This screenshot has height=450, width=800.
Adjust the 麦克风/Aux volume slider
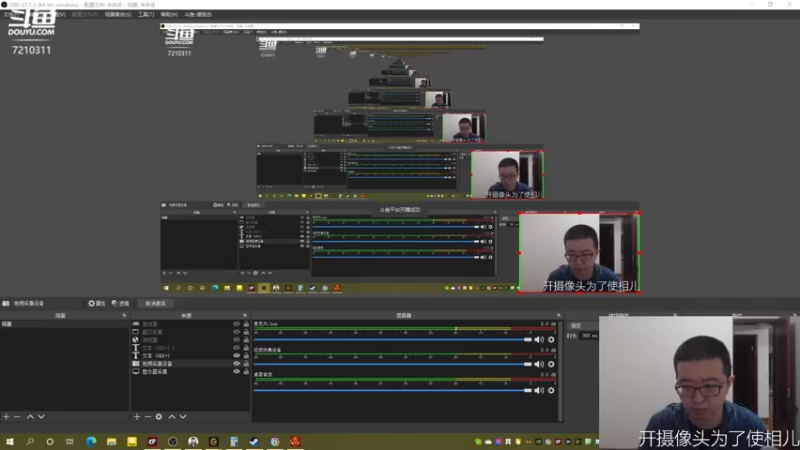(393, 340)
